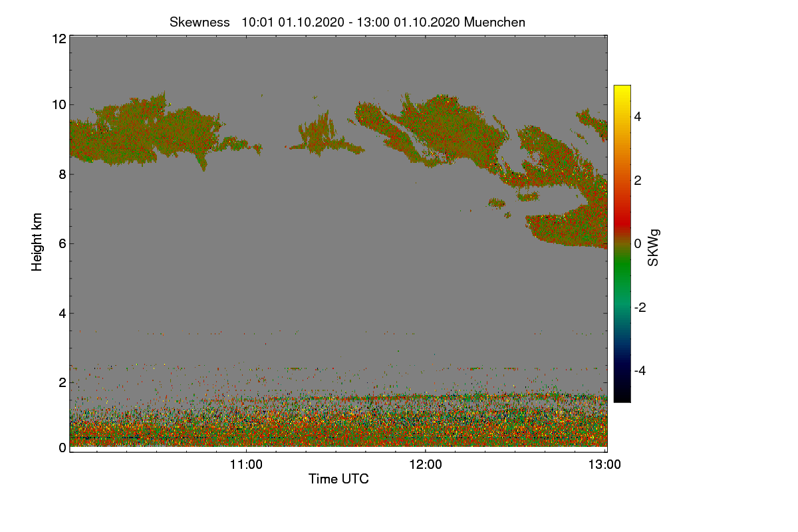This screenshot has height=532, width=798.
Task: Click the height tick label 0
Action: (x=61, y=448)
